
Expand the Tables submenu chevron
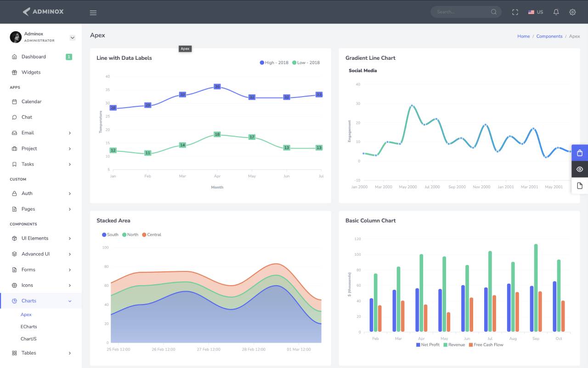70,353
